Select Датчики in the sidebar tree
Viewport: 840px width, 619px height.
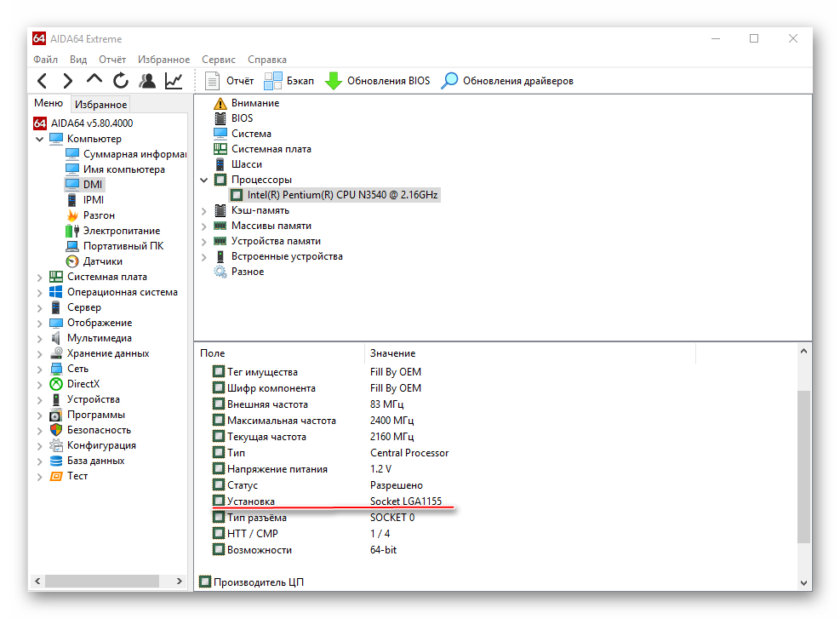point(102,261)
